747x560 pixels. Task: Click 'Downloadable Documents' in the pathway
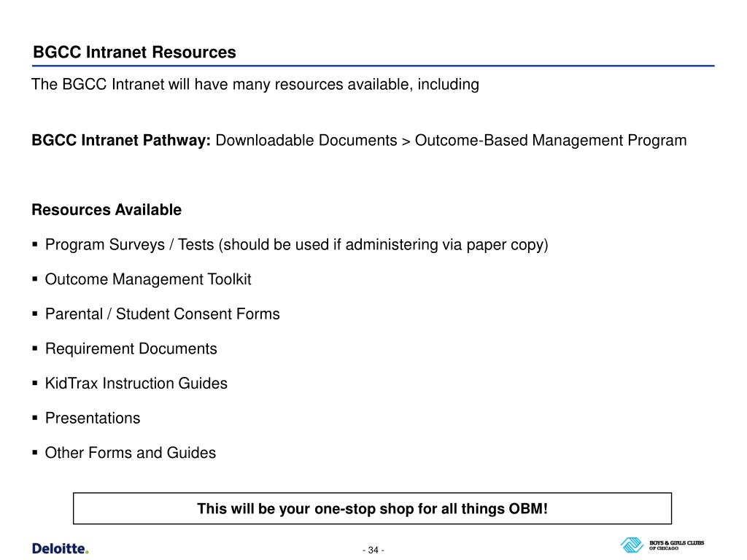(x=306, y=141)
